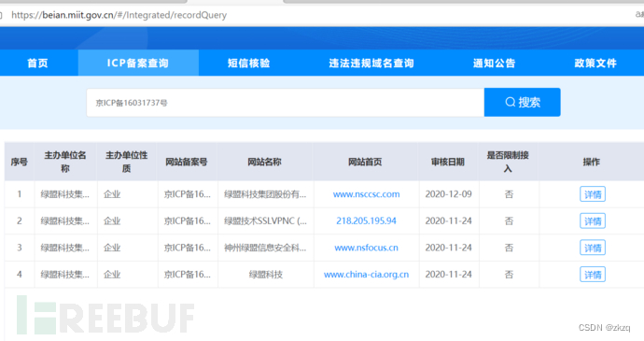Image resolution: width=644 pixels, height=341 pixels.
Task: Click the 网站备案号 column header
Action: tap(187, 162)
